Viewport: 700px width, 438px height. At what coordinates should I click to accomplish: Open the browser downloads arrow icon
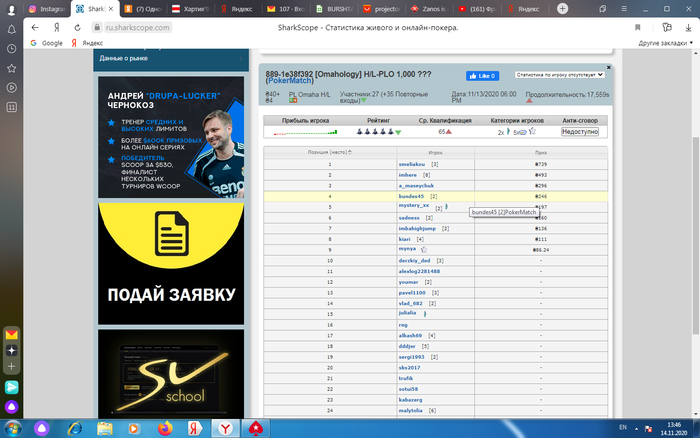click(688, 28)
